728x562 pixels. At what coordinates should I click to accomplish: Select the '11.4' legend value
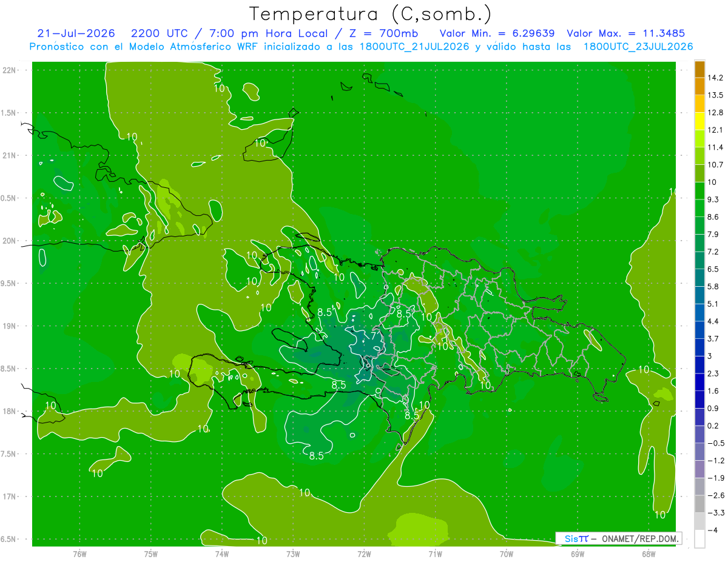[x=714, y=147]
